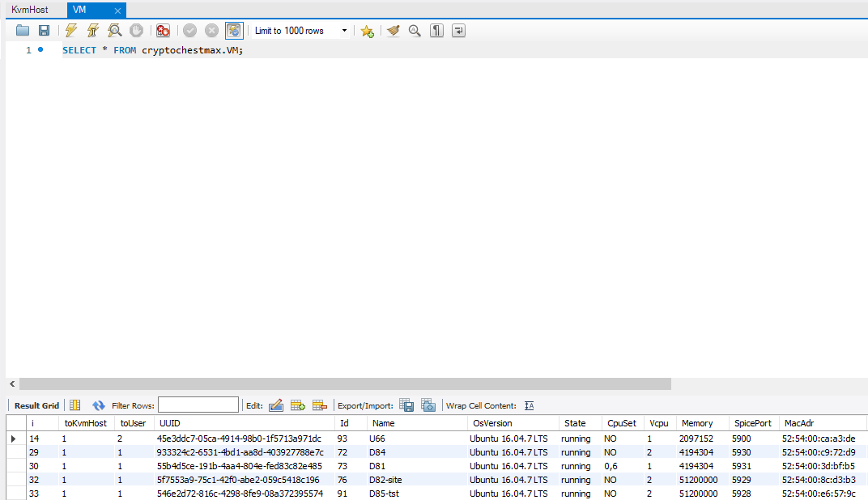Viewport: 868px width, 500px height.
Task: Beautify query broom icon
Action: tap(393, 31)
